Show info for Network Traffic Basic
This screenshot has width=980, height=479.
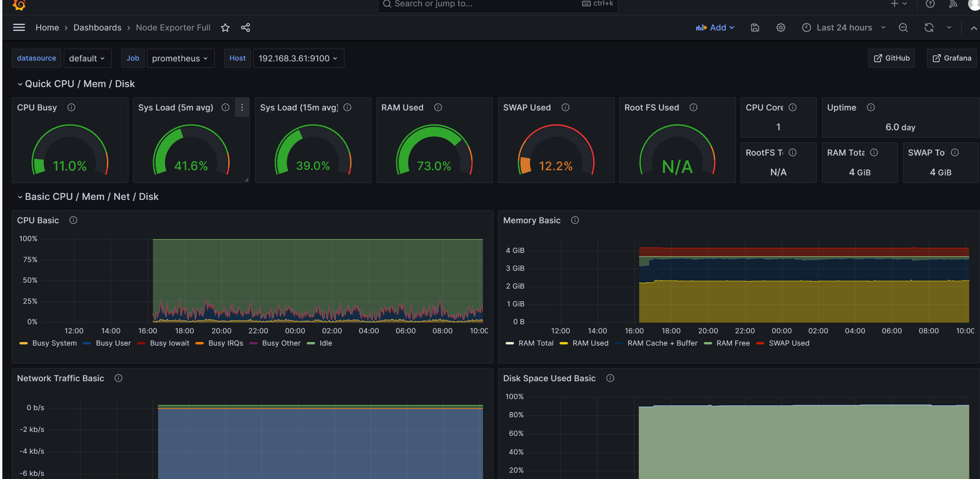point(118,378)
